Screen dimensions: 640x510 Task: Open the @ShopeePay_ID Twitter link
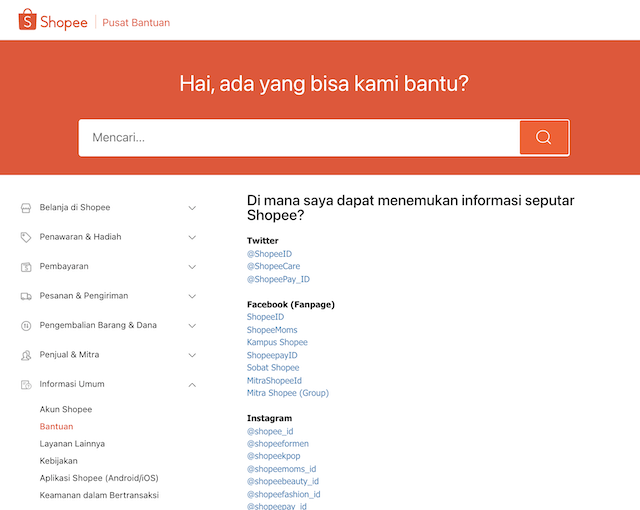coord(278,279)
